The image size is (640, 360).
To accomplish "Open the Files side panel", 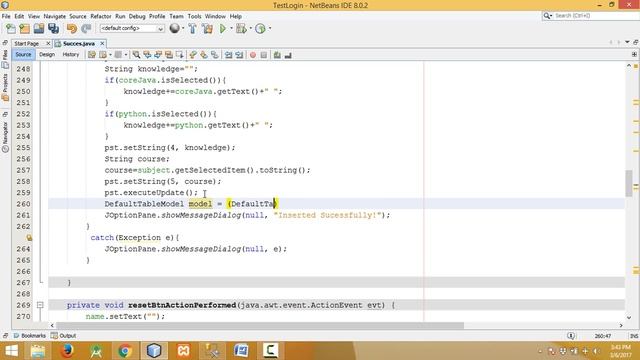I will 5,59.
